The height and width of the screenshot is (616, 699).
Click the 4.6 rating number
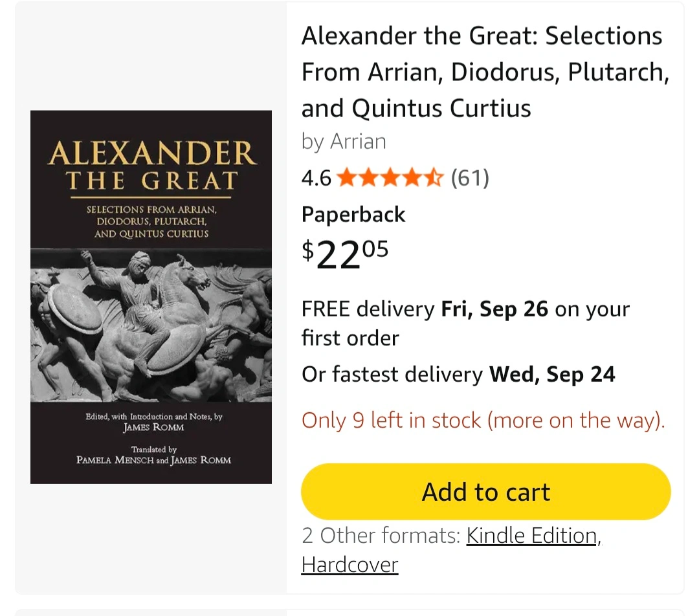tap(316, 177)
